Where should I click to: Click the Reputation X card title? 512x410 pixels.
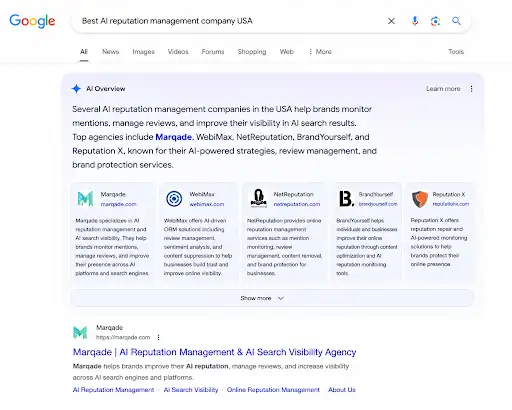pos(449,194)
